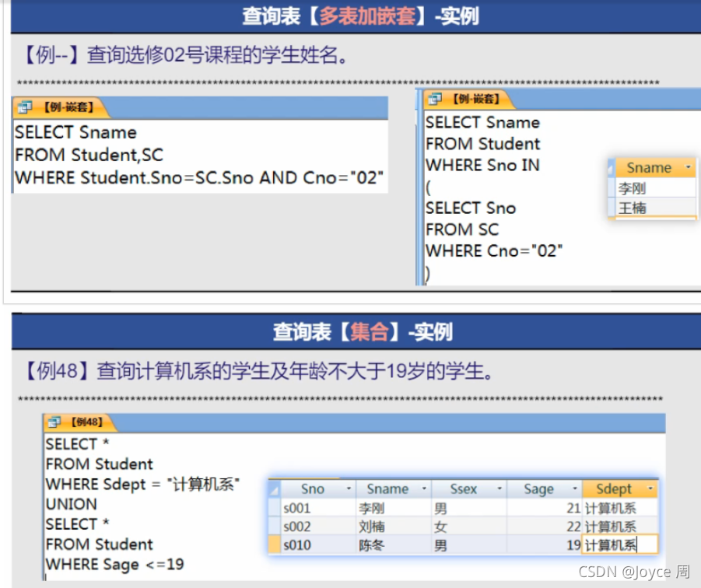The height and width of the screenshot is (588, 701).
Task: Open the Sdept column filter dropdown
Action: pyautogui.click(x=650, y=488)
